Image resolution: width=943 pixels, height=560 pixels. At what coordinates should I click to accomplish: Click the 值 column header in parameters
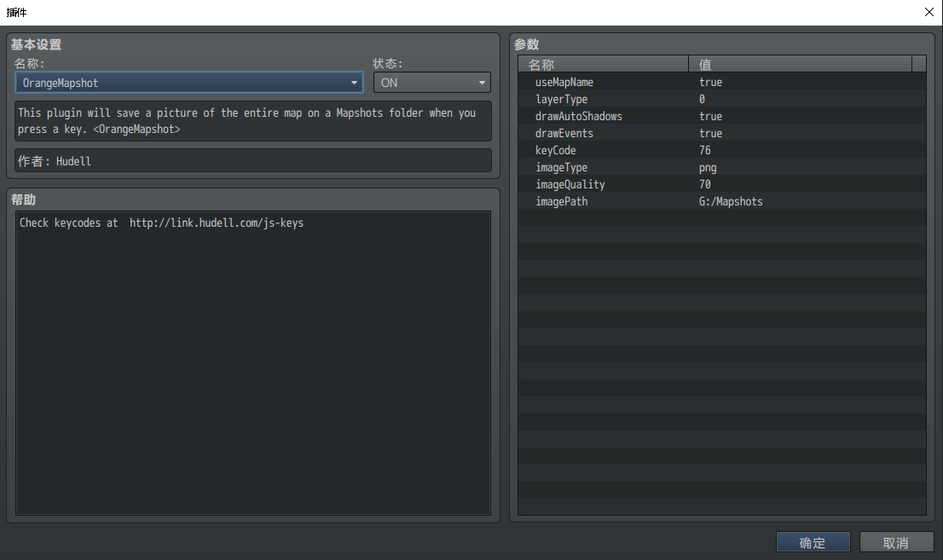click(800, 64)
